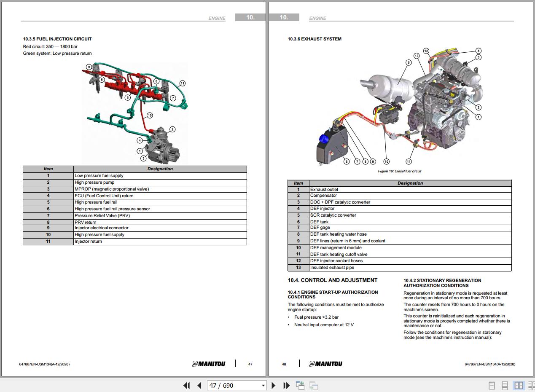Image resolution: width=535 pixels, height=392 pixels.
Task: Click the 10.3.5 FUEL INJECTION CIRCUIT heading
Action: 57,39
